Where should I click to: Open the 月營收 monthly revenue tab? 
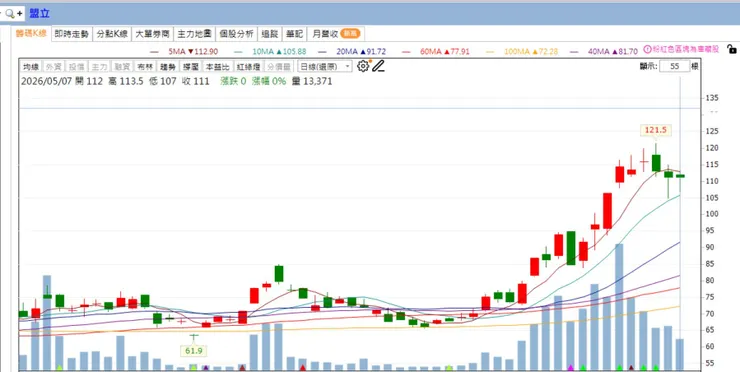click(x=336, y=34)
